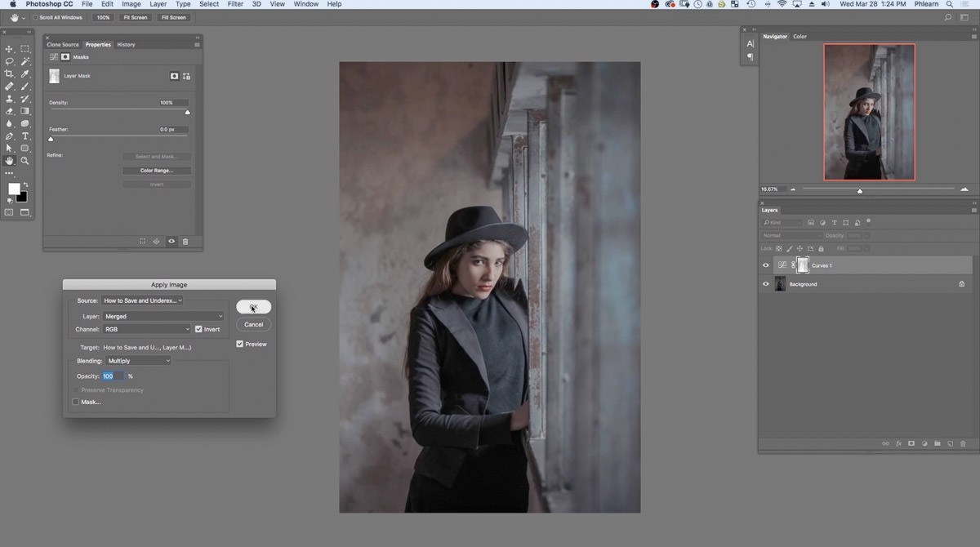Click the new group folder icon
The width and height of the screenshot is (980, 547).
(938, 443)
